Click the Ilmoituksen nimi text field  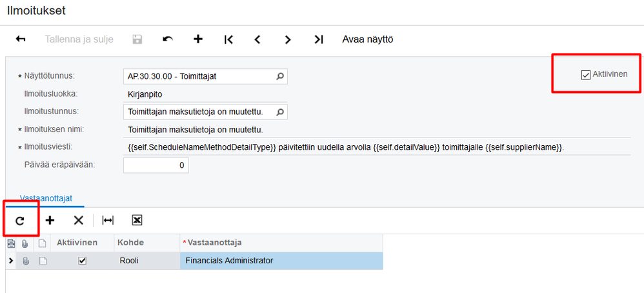click(x=377, y=130)
